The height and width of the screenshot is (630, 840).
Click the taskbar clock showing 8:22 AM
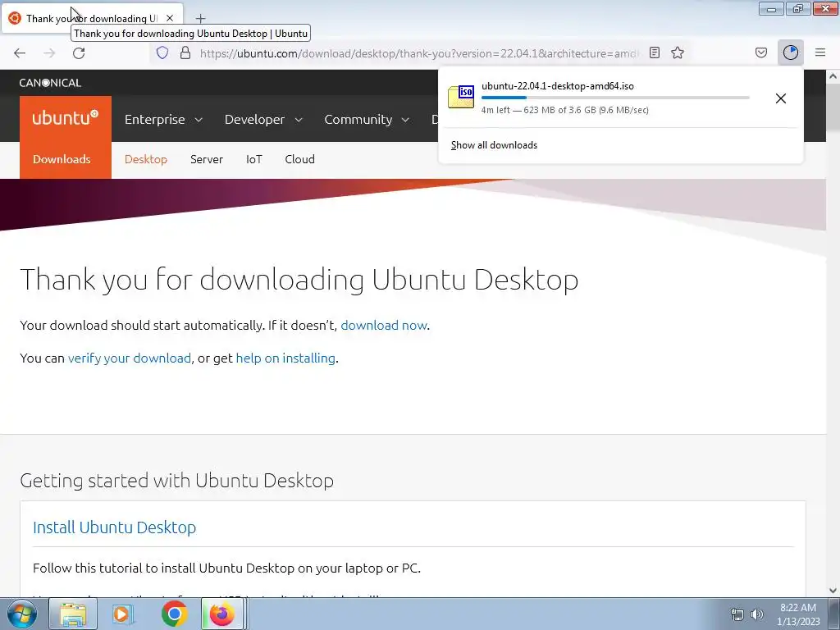(x=798, y=614)
